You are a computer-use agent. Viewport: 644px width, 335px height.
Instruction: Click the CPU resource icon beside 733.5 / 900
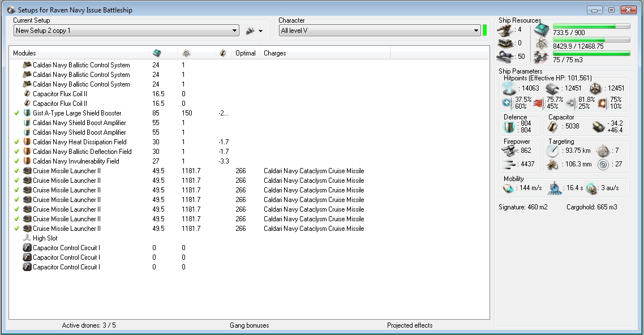coord(542,30)
